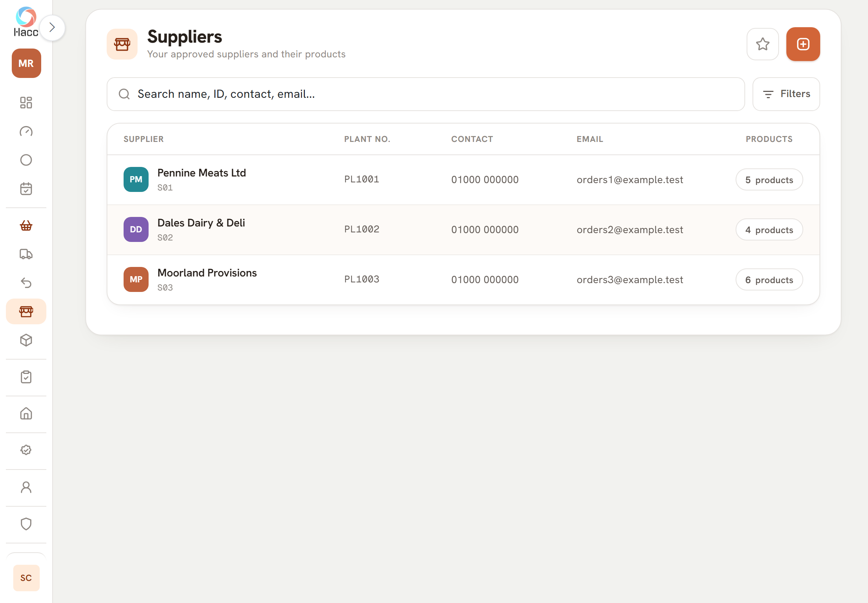Open the Dales Dairy & Deli supplier
This screenshot has width=868, height=603.
click(463, 230)
